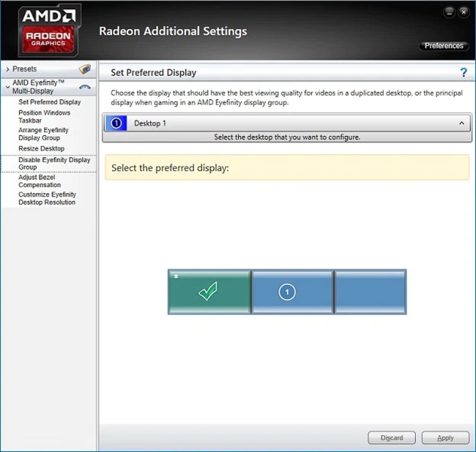Open Set Preferred Display in sidebar
The width and height of the screenshot is (476, 452).
tap(49, 102)
